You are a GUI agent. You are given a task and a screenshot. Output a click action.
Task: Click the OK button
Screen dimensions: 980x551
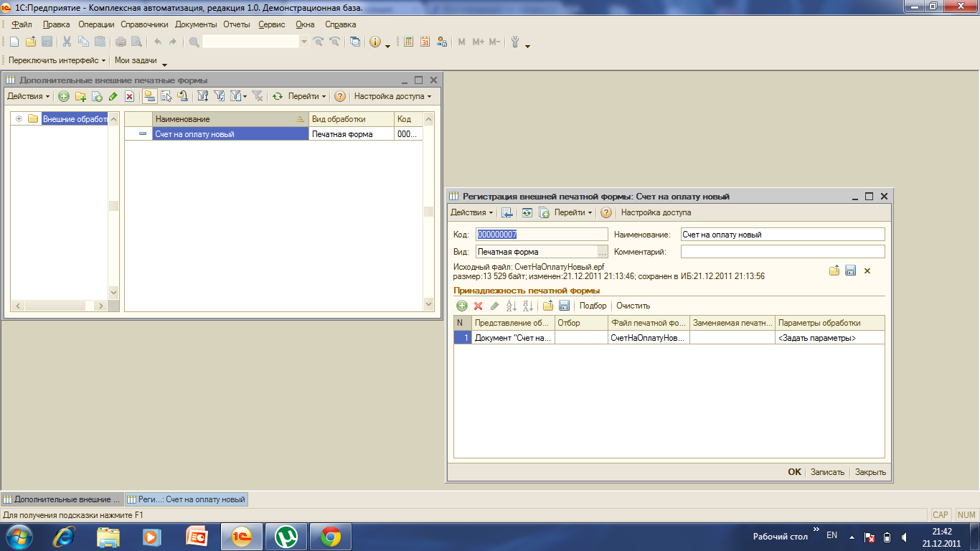coord(794,472)
